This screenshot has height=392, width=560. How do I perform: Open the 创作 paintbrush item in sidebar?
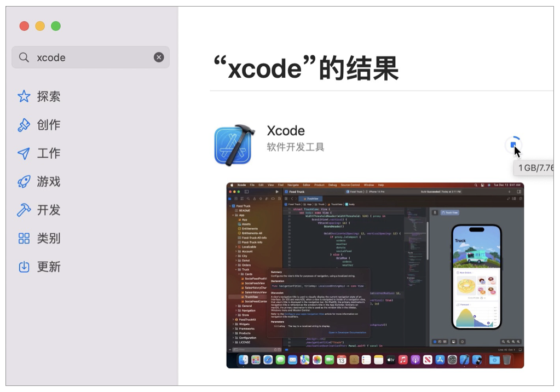click(x=39, y=125)
